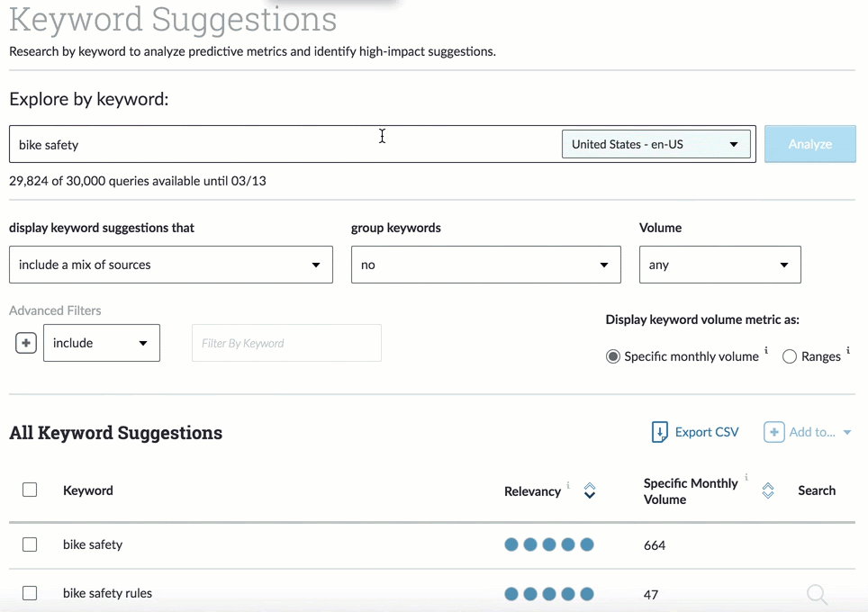
Task: Show info icon next to Ranges option
Action: [848, 351]
